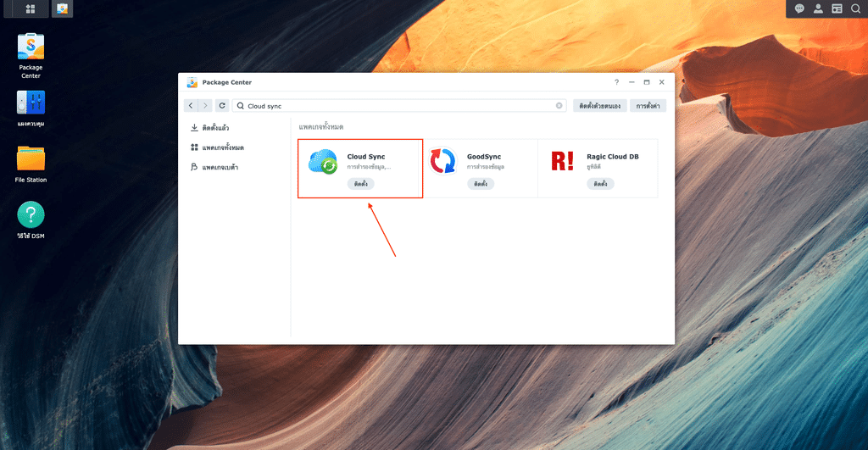Open Package Center desktop shortcut
Viewport: 868px width, 450px height.
[31, 55]
